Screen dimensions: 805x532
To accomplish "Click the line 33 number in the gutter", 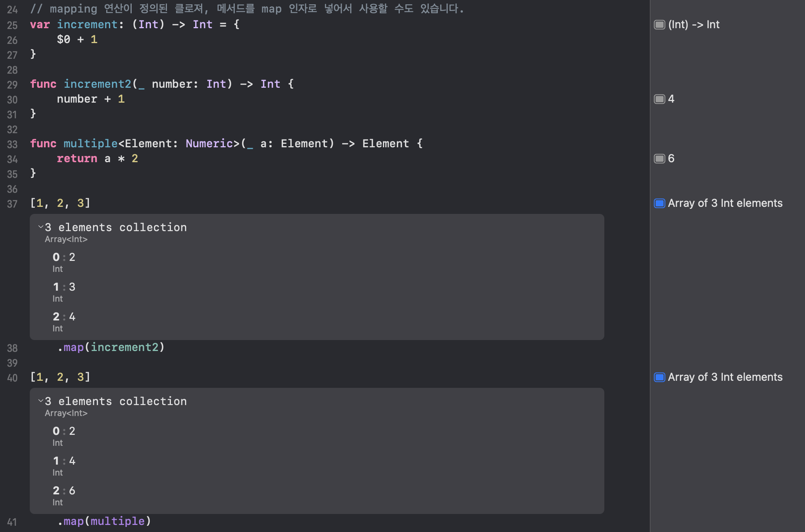I will click(x=12, y=145).
